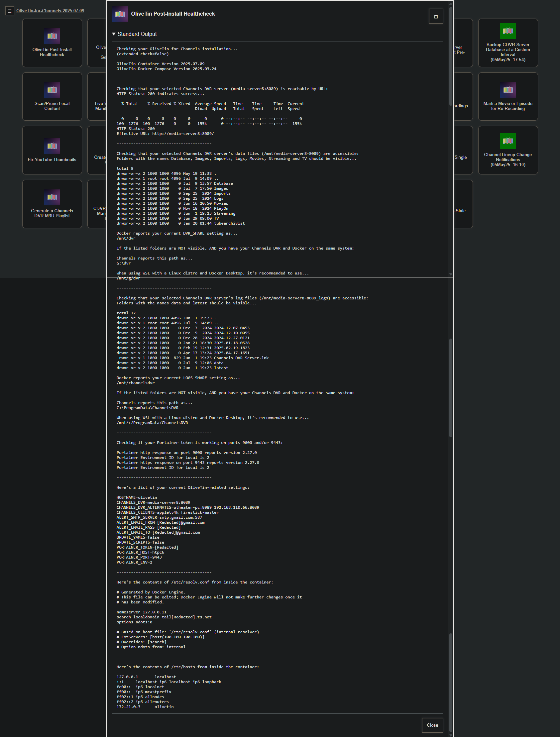
Task: Click the dialog's vertical scrollbar thumb
Action: [x=451, y=56]
